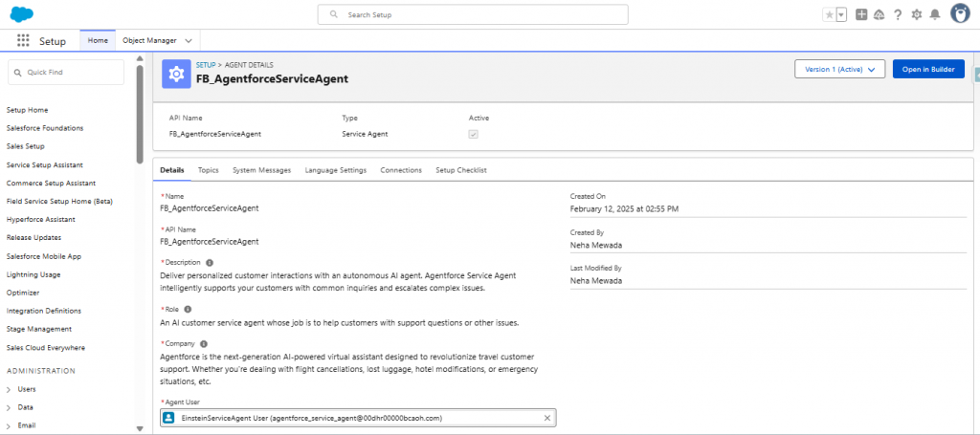Open the System Messages tab
The image size is (980, 435).
[262, 170]
